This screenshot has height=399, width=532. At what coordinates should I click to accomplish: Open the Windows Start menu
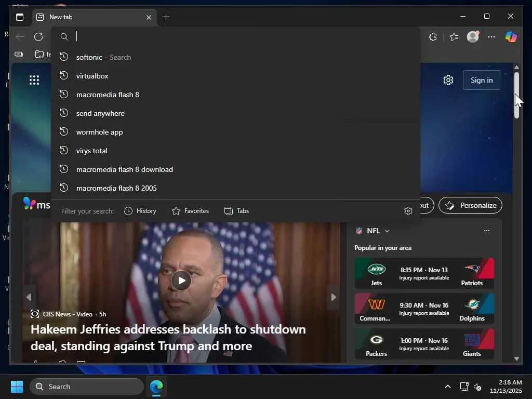17,387
